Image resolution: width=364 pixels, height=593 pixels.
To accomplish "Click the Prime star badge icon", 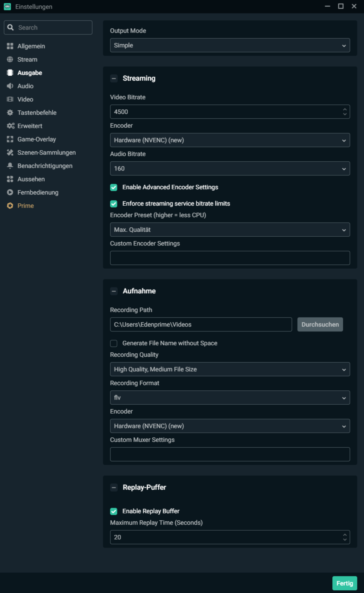I will click(10, 206).
